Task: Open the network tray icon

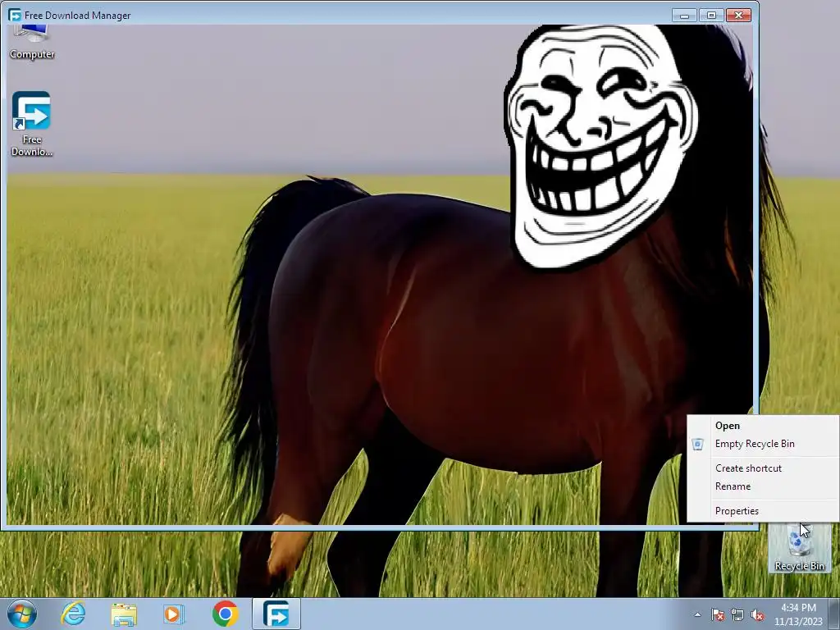Action: (x=737, y=615)
